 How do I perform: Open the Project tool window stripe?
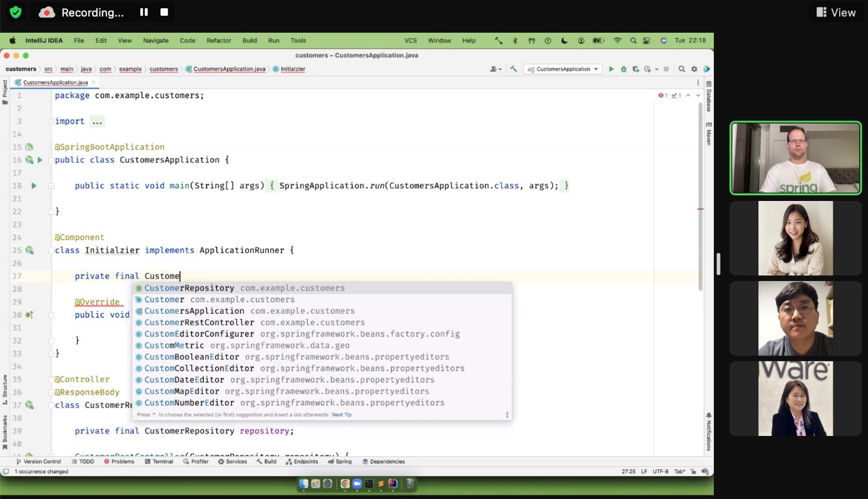pos(5,92)
